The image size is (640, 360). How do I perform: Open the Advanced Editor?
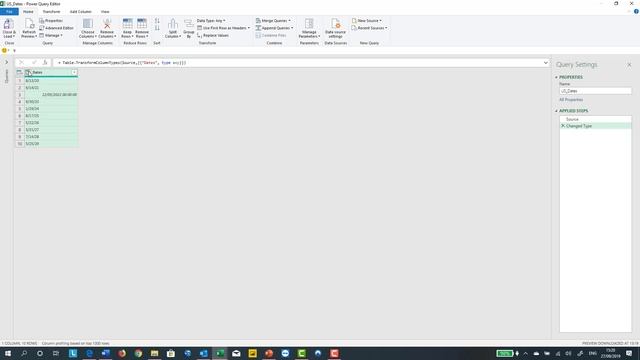click(x=56, y=28)
